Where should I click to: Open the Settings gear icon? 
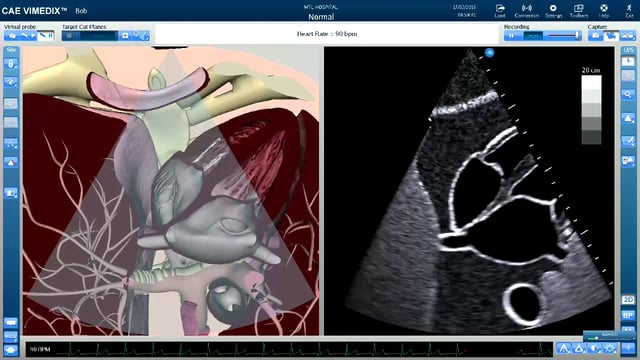click(x=553, y=11)
